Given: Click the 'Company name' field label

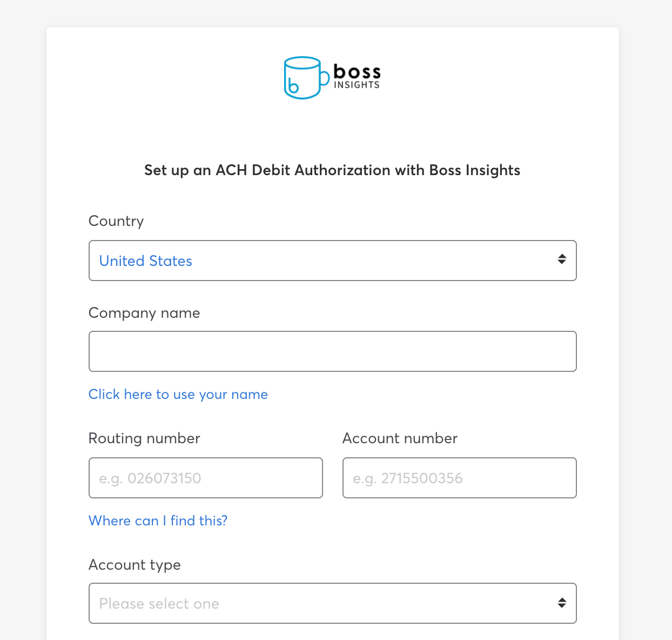Looking at the screenshot, I should [144, 314].
